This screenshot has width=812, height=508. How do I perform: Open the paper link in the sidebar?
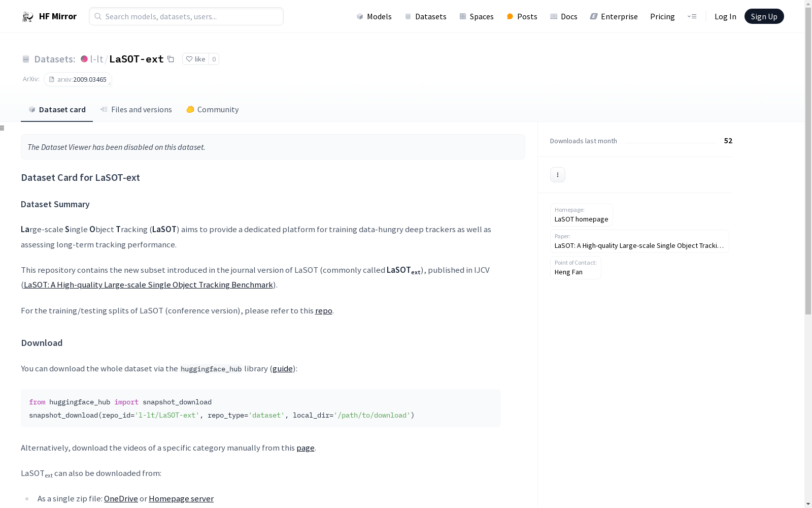(x=639, y=241)
